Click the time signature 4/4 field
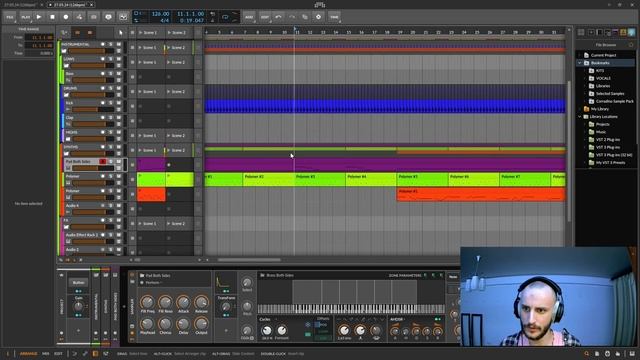640x360 pixels. click(x=164, y=20)
